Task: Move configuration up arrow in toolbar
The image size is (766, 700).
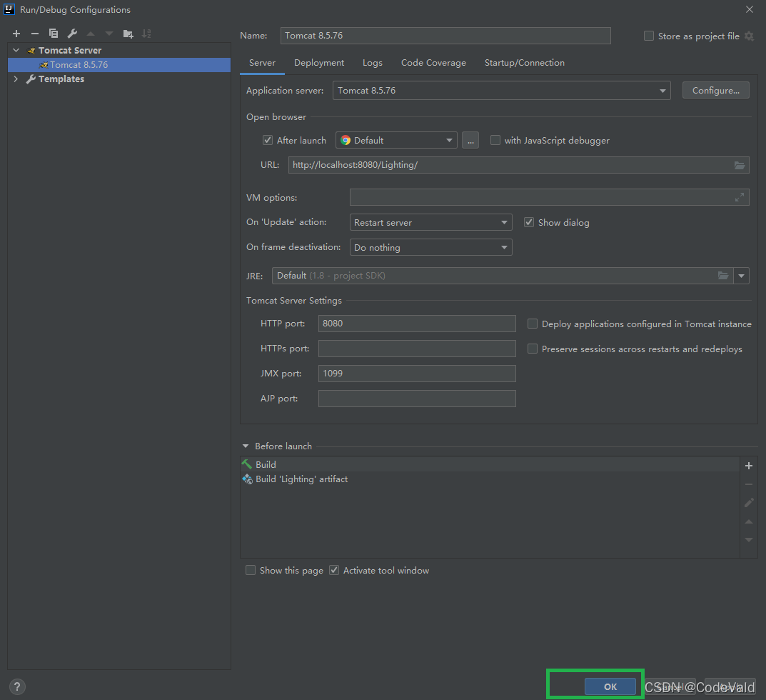Action: coord(91,34)
